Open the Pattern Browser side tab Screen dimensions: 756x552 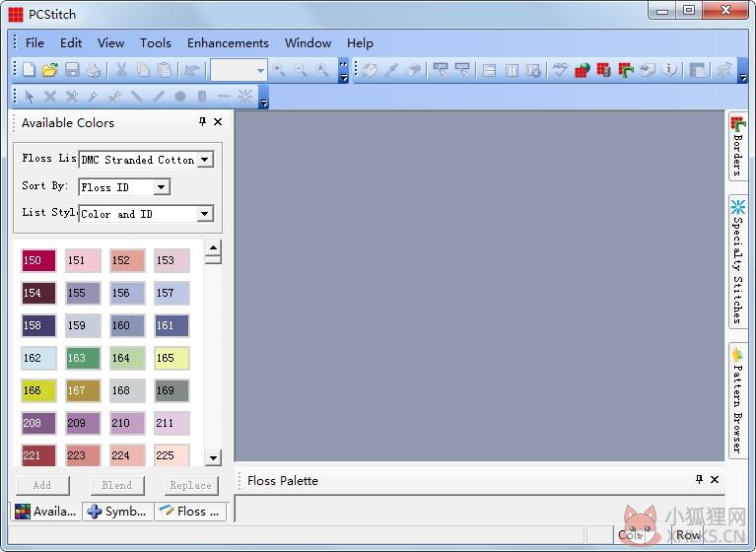[x=737, y=400]
